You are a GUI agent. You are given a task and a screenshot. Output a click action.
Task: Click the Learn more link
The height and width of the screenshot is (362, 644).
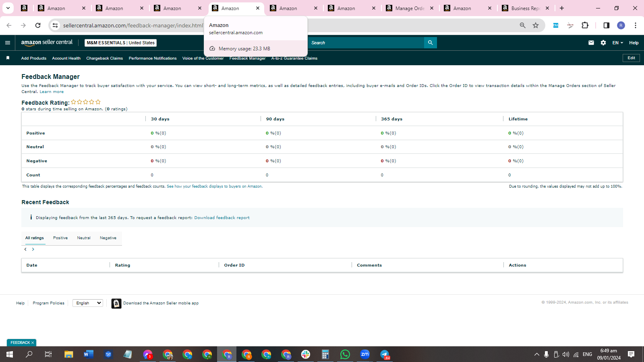point(52,92)
